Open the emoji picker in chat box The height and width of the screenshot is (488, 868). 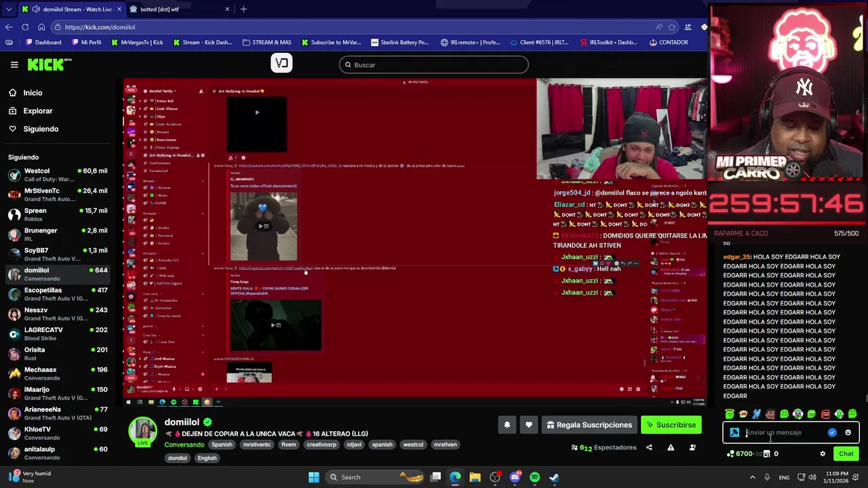coord(848,432)
